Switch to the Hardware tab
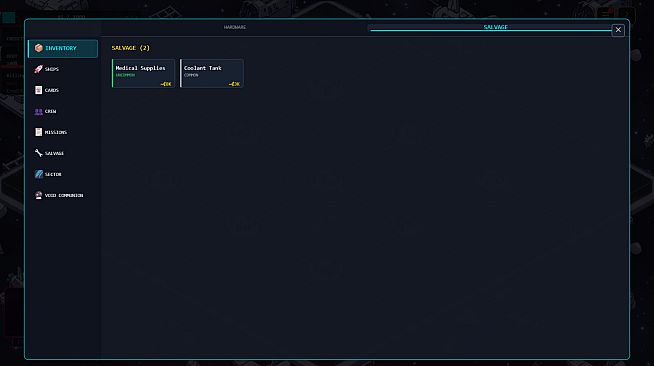This screenshot has height=366, width=654. (x=234, y=27)
